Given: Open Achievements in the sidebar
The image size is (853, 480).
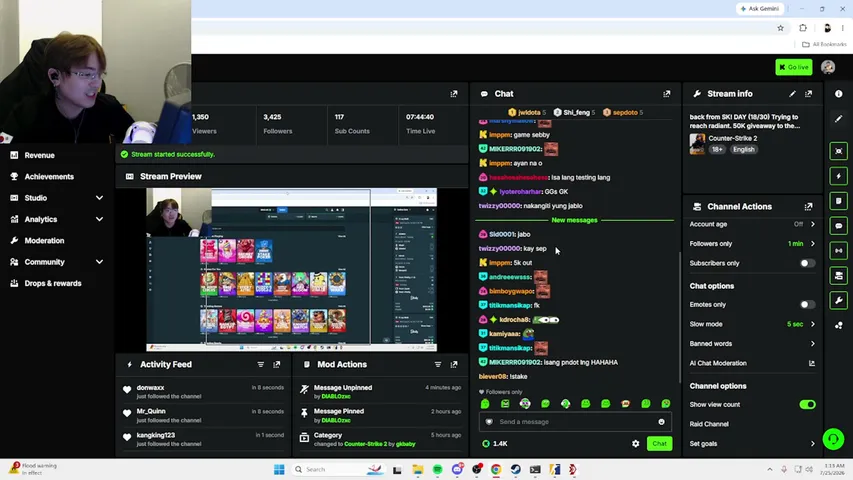Looking at the screenshot, I should point(49,176).
